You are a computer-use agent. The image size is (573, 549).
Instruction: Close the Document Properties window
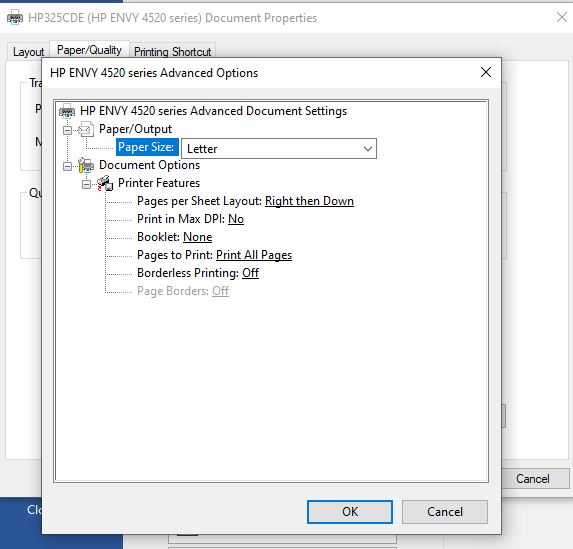[x=562, y=17]
